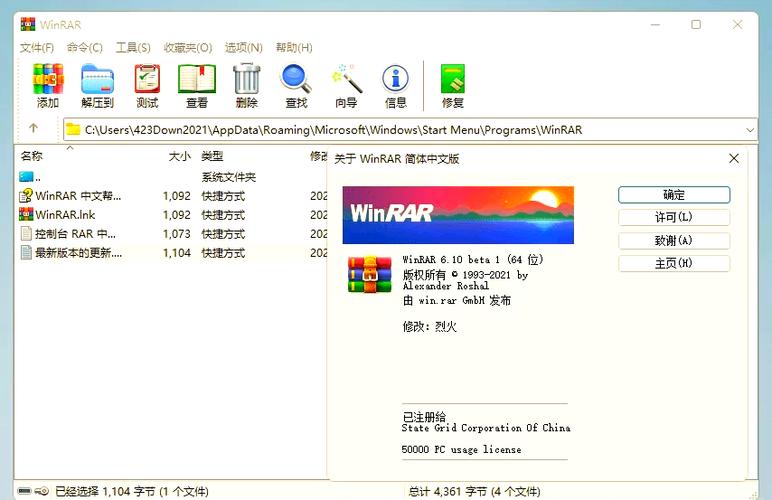This screenshot has height=500, width=772.
Task: Expand the address path dropdown arrow
Action: coord(750,130)
